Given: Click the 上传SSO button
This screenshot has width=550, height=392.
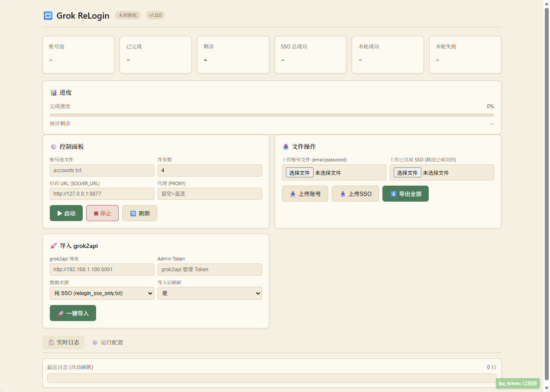Looking at the screenshot, I should tap(355, 194).
